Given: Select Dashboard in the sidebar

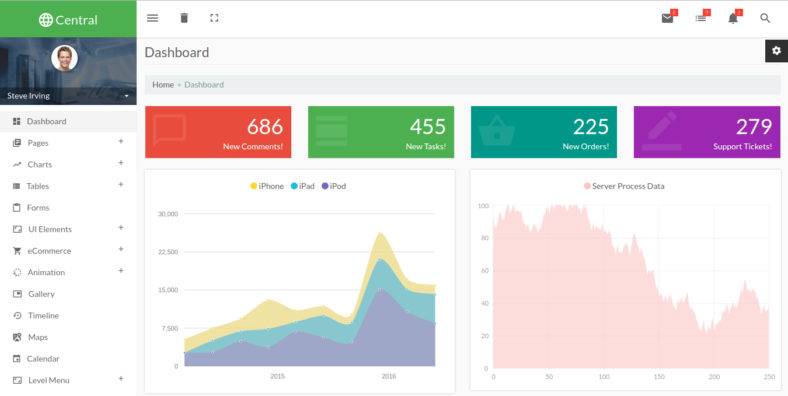Looking at the screenshot, I should (x=46, y=122).
